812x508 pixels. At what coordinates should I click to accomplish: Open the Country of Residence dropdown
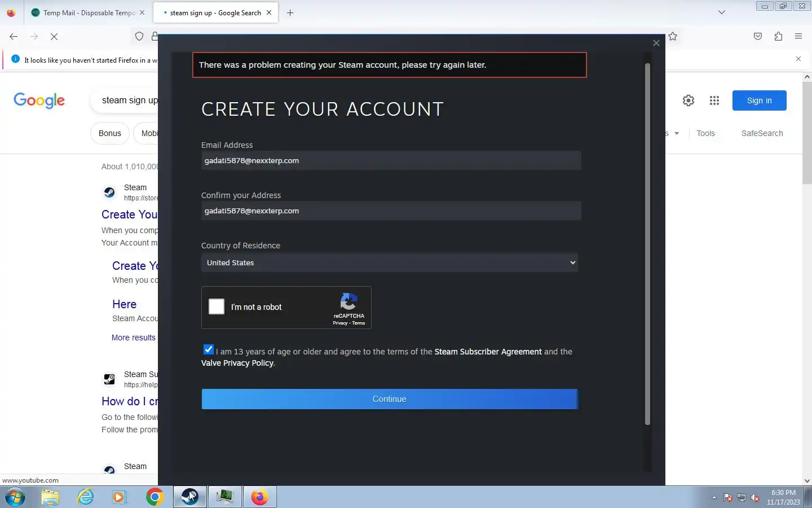[x=390, y=262]
